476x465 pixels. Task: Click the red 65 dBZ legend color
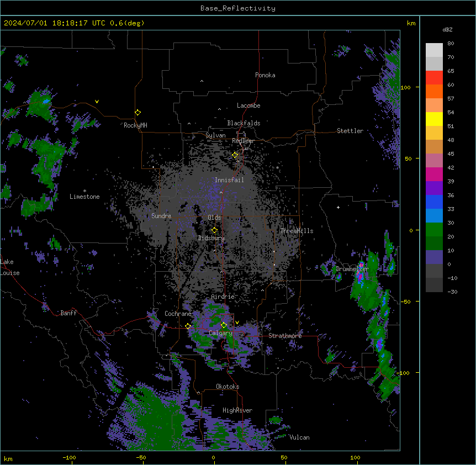point(434,77)
